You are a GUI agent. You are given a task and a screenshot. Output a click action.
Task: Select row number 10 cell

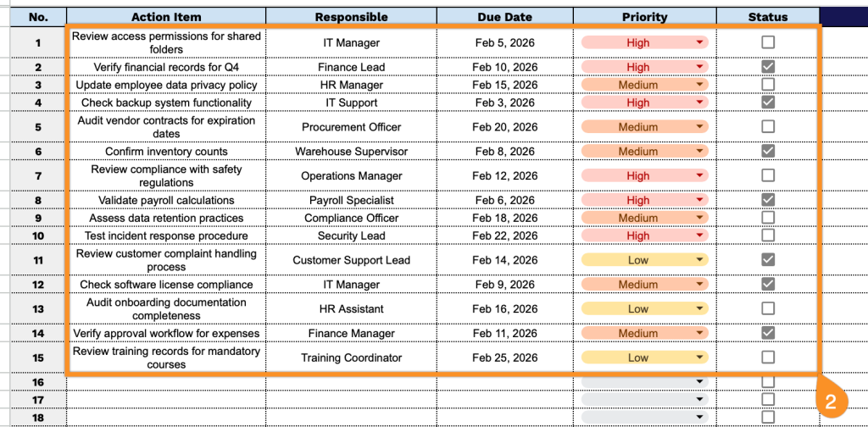(38, 236)
